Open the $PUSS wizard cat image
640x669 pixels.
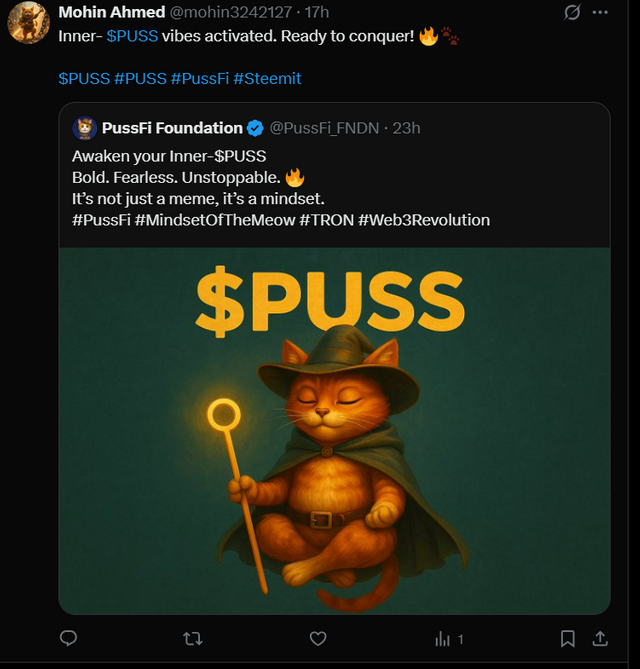[334, 430]
